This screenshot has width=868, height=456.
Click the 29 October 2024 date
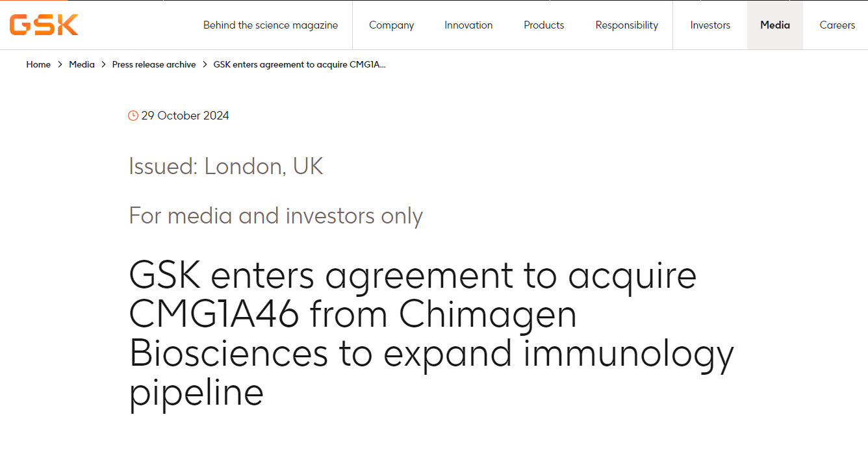185,116
